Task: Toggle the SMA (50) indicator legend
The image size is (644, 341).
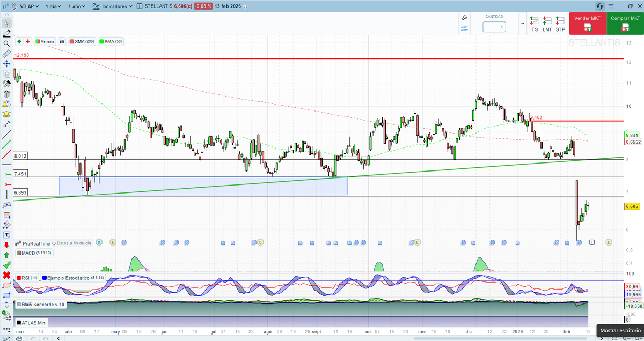Action: click(x=112, y=41)
